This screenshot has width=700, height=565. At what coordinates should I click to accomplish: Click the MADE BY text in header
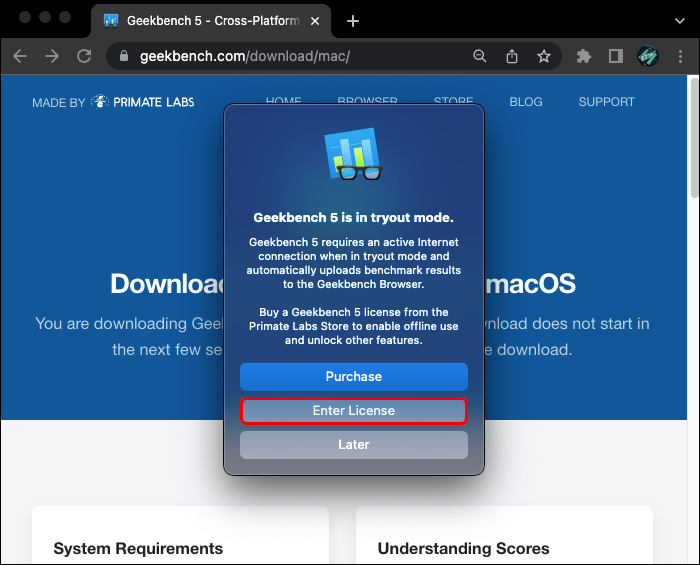tap(58, 103)
